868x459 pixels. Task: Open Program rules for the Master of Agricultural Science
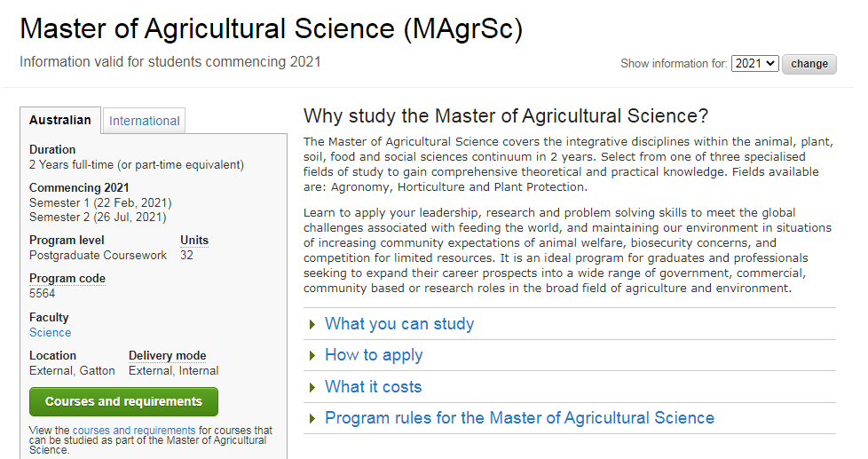tap(519, 418)
